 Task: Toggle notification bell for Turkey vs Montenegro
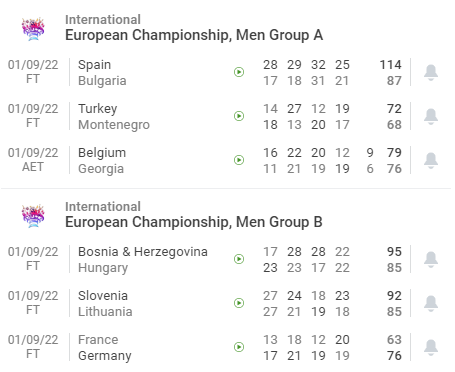point(431,116)
